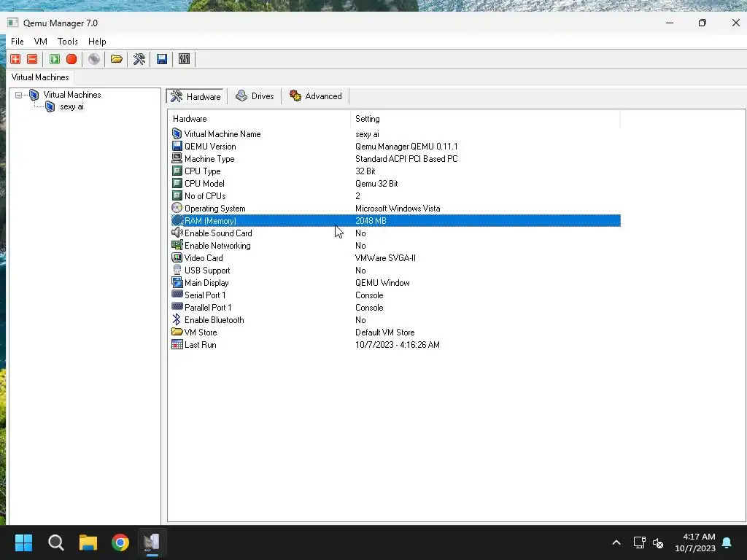Click the Virtual Machine Name row icon
The height and width of the screenshot is (560, 747).
177,134
